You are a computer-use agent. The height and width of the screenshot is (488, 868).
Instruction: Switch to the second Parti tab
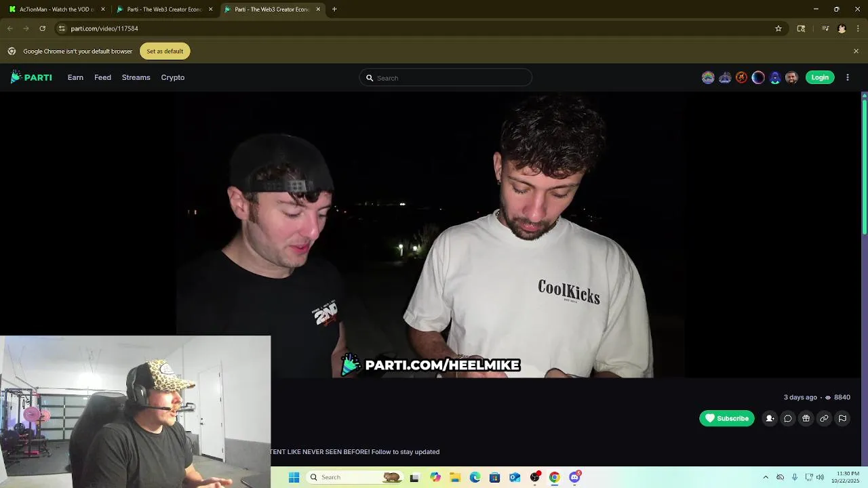pyautogui.click(x=165, y=9)
